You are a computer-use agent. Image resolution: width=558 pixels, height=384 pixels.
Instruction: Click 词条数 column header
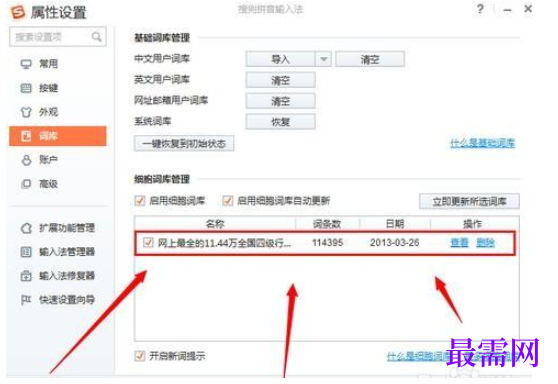click(327, 223)
